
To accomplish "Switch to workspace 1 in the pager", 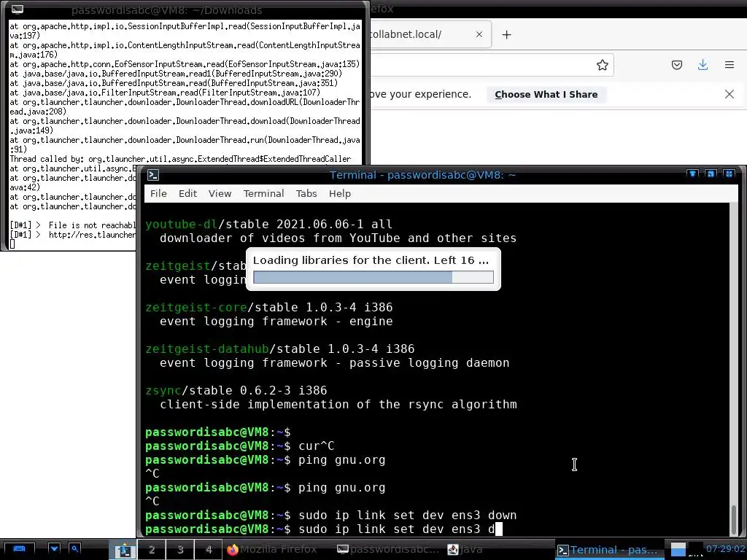I will (x=123, y=550).
